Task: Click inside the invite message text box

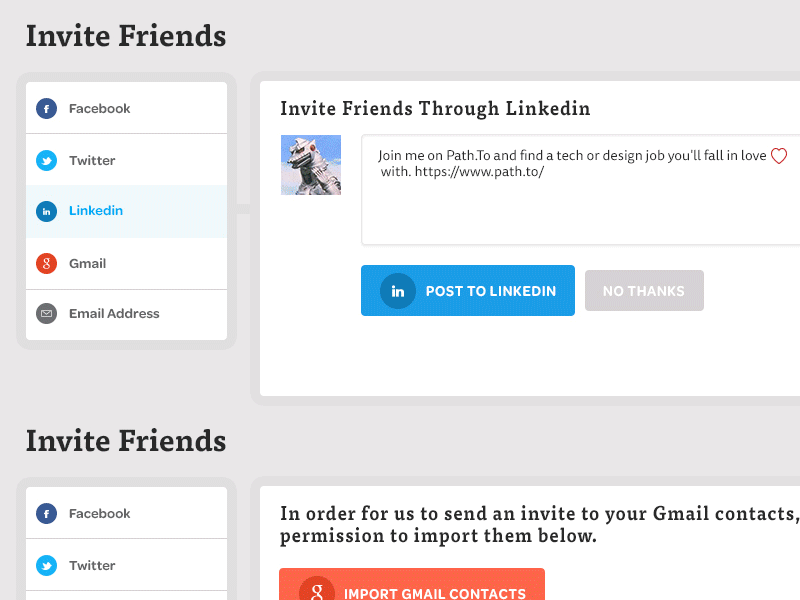Action: pyautogui.click(x=581, y=190)
